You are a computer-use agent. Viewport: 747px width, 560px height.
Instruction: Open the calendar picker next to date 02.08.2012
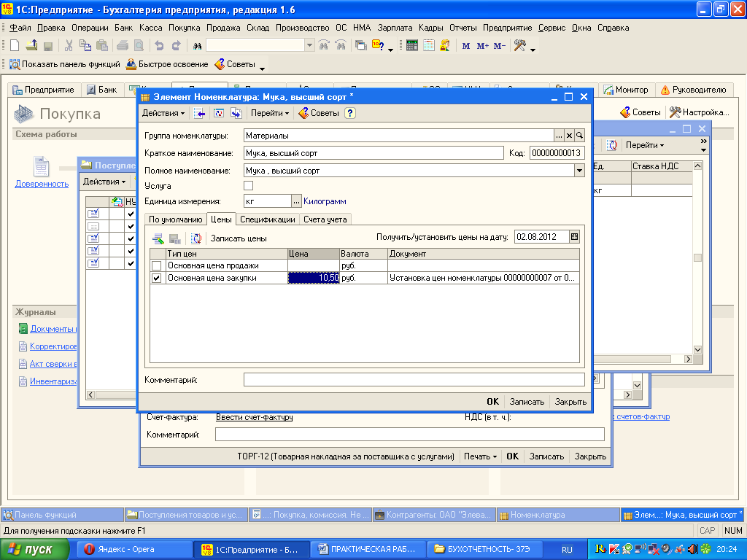click(575, 237)
